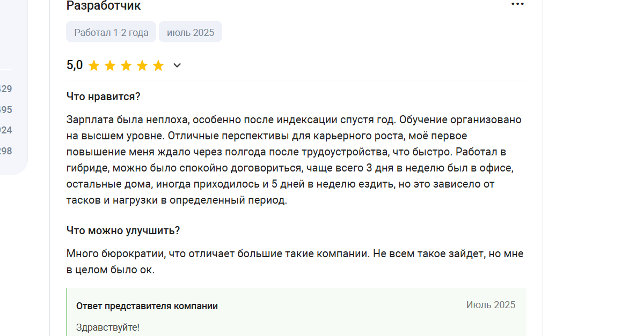Click the 5,0 rating score
644x336 pixels.
coord(75,65)
